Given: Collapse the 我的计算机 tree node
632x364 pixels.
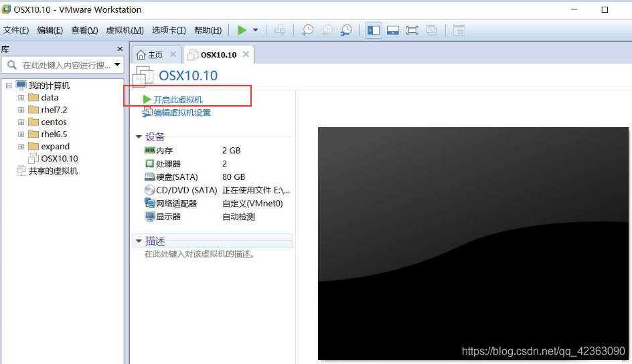Looking at the screenshot, I should [9, 86].
